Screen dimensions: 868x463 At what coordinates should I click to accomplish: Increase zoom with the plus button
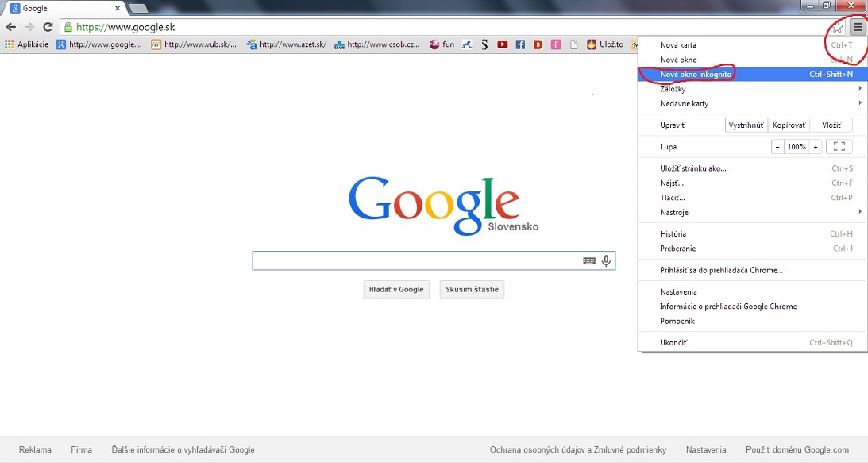815,147
